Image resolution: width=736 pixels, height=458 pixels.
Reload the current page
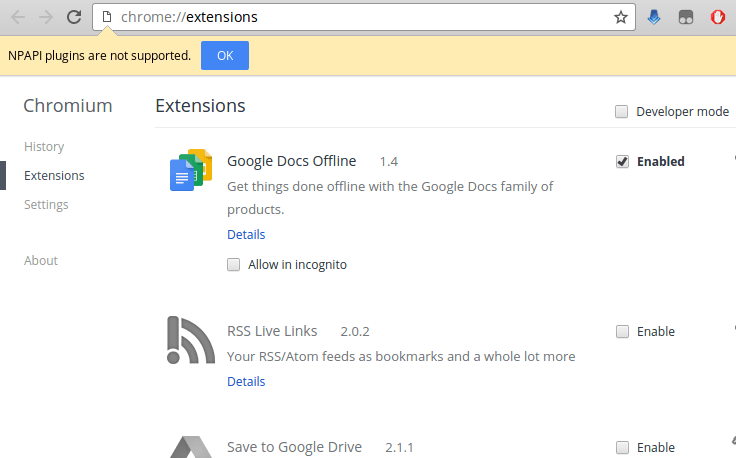tap(74, 17)
